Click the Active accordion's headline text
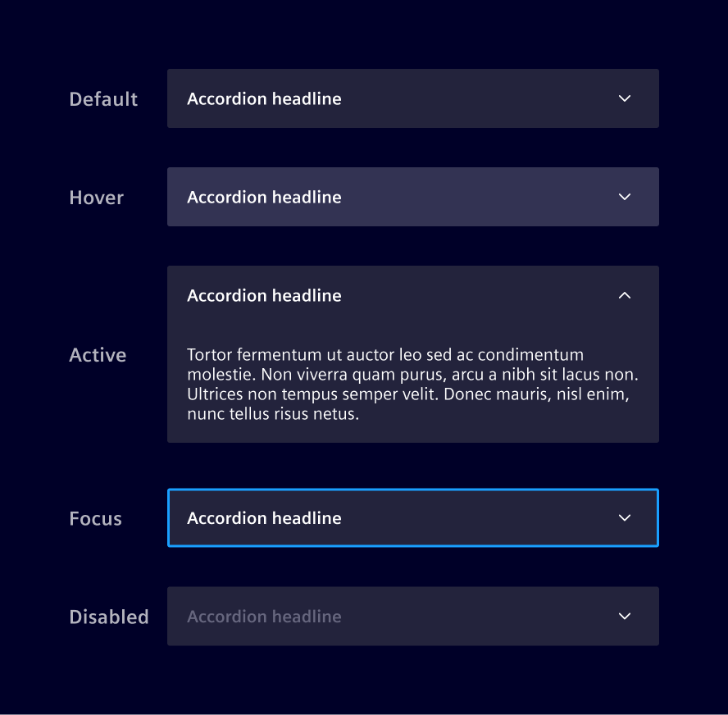 pyautogui.click(x=264, y=295)
